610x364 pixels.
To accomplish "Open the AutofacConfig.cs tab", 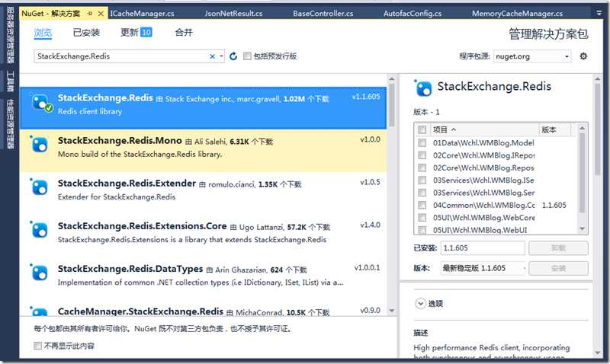I will point(413,14).
